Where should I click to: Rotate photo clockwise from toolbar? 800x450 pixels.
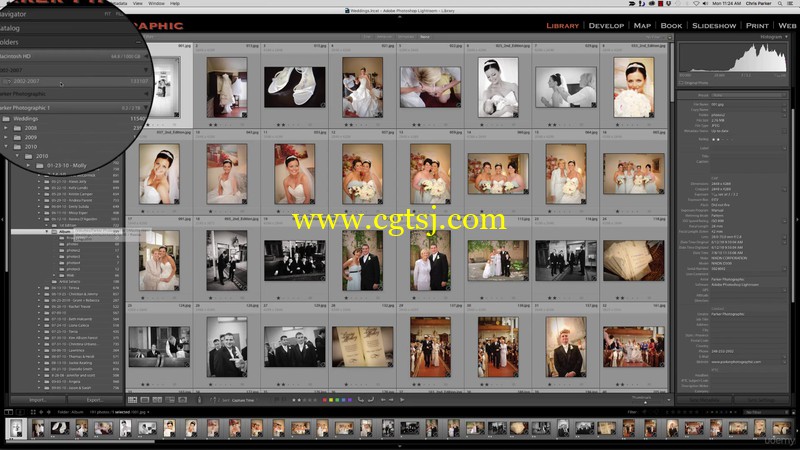click(x=371, y=400)
